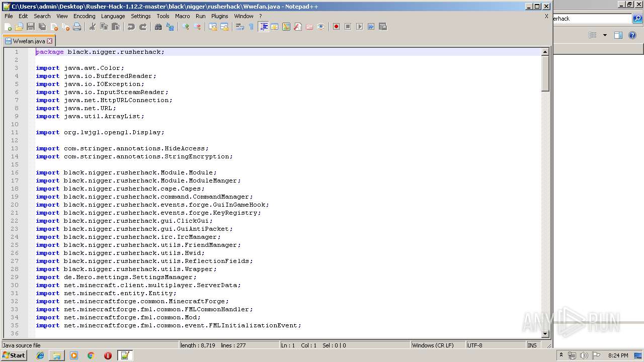Viewport: 644px width, 362px height.
Task: Zoom in using the toolbar icon
Action: click(x=186, y=27)
